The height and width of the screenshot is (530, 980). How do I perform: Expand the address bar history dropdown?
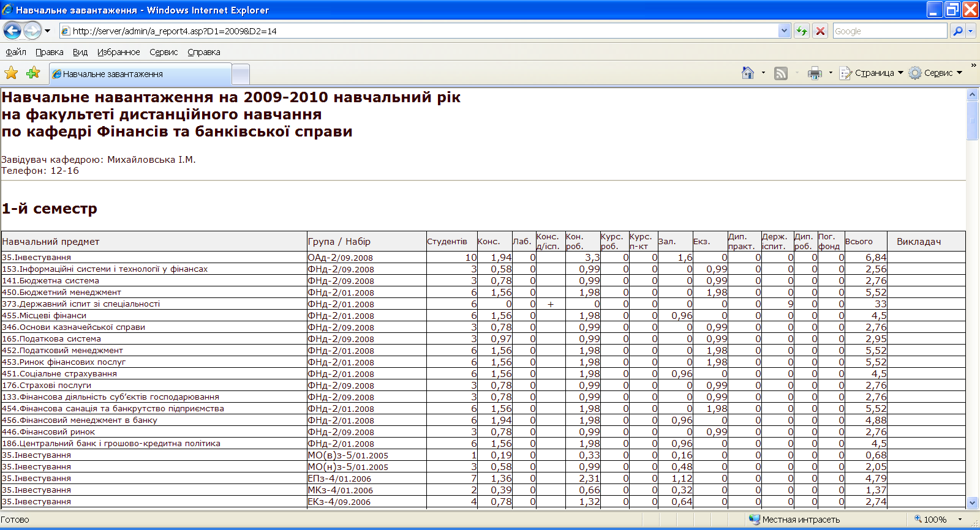(x=784, y=31)
